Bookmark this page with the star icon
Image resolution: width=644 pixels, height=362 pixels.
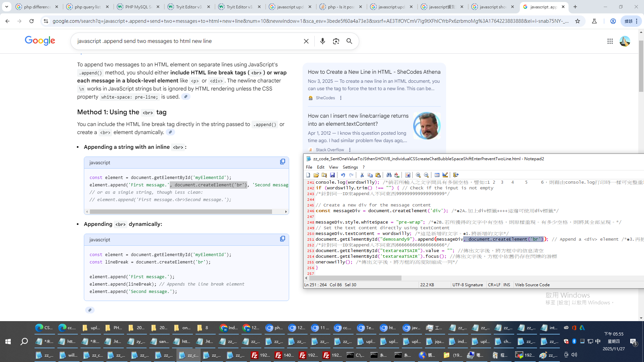[578, 21]
